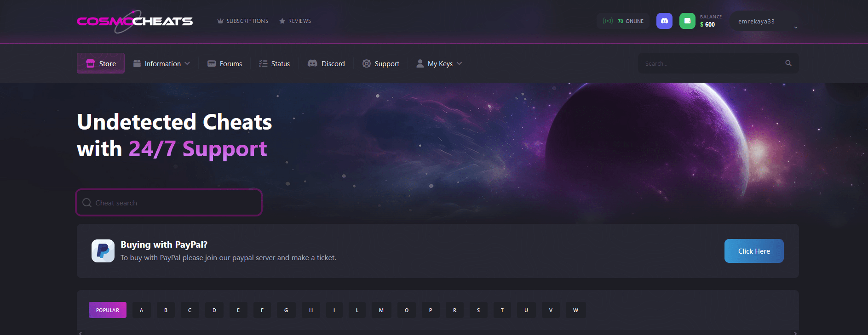Filter cheats by letter E

pos(238,310)
